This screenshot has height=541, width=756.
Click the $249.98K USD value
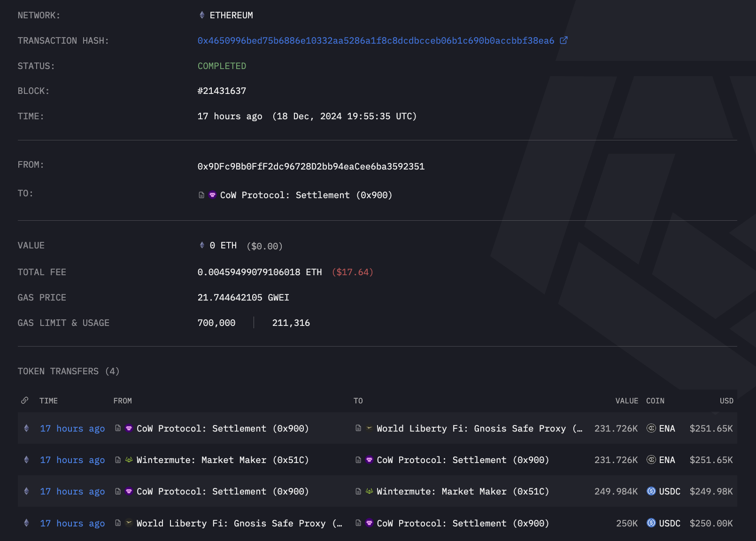711,492
